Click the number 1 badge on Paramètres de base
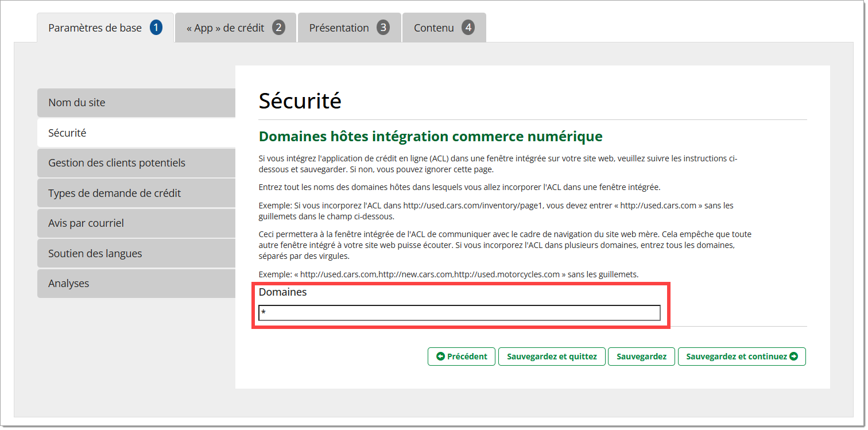The width and height of the screenshot is (868, 430). click(x=156, y=28)
